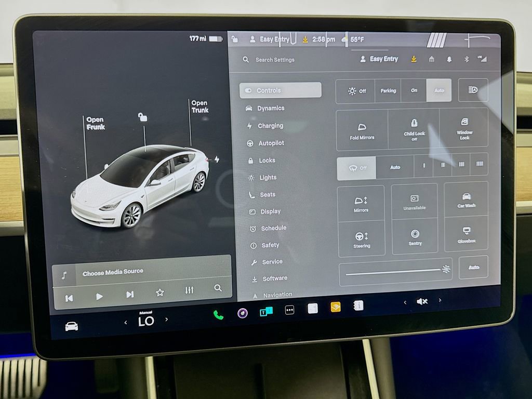Open the Audible app in the dock
Screen dimensions: 532x399
[x=335, y=307]
